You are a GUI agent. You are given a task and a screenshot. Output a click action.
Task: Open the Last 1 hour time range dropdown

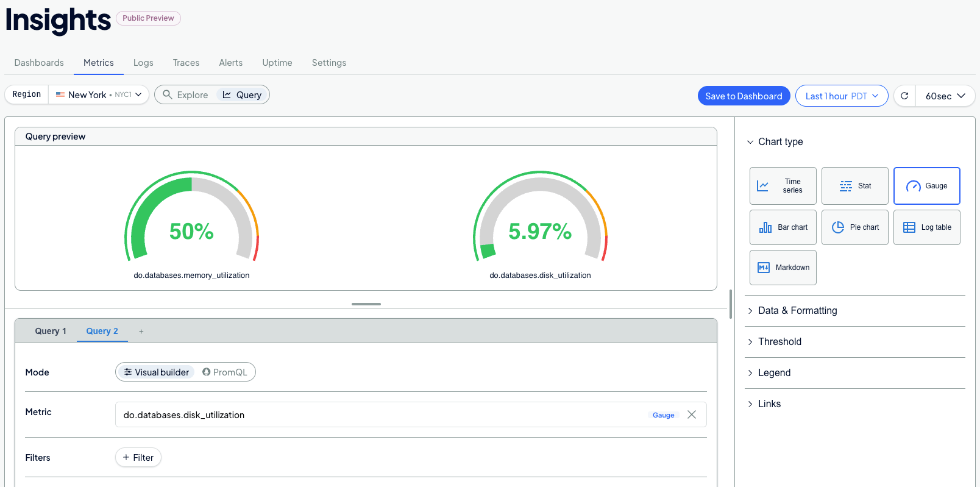coord(842,96)
